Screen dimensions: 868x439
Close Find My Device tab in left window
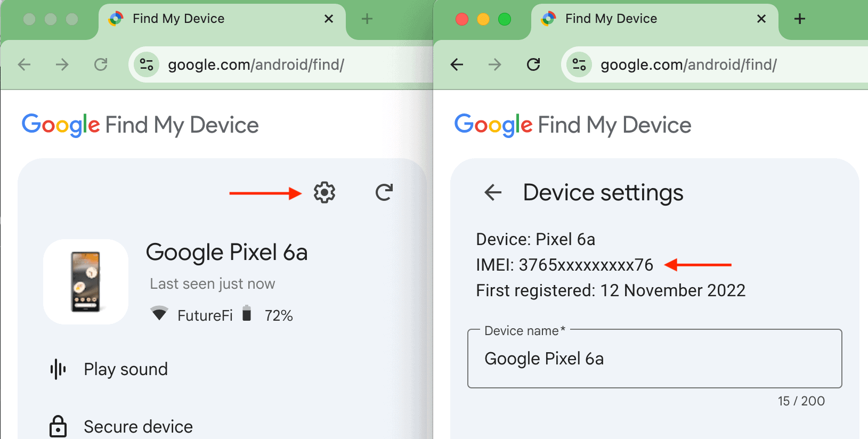329,19
